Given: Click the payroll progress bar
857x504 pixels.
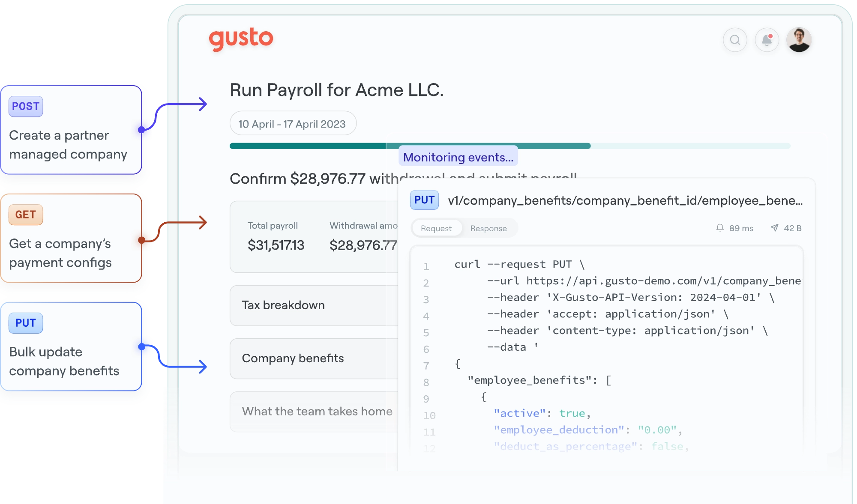Looking at the screenshot, I should 510,146.
